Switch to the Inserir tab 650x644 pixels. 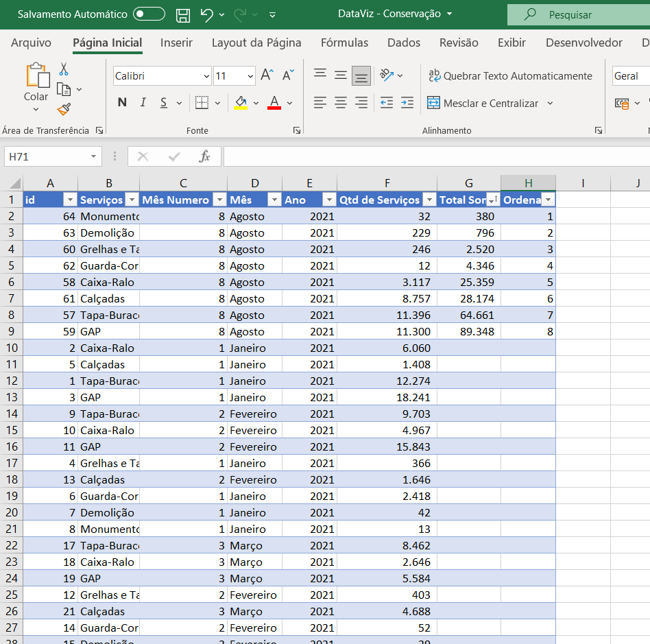point(177,43)
